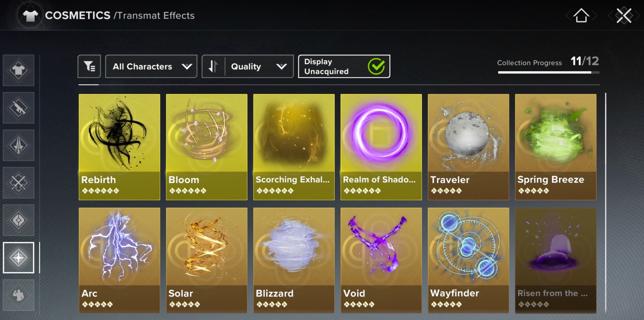Choose the Wayfinder transmat effect

(469, 260)
